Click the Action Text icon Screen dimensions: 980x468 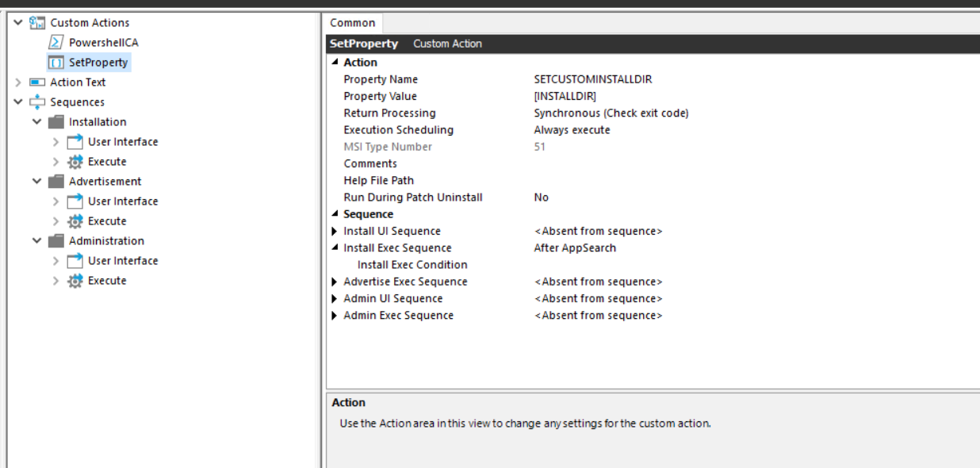point(36,82)
